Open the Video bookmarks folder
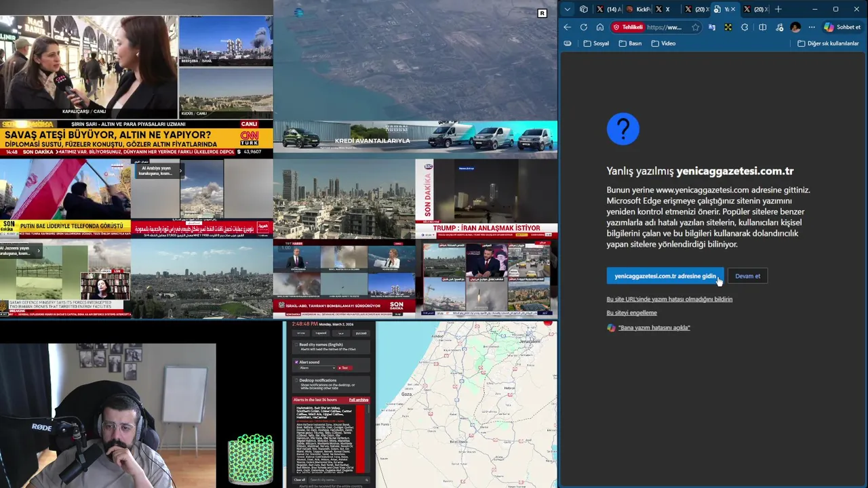 [x=663, y=43]
